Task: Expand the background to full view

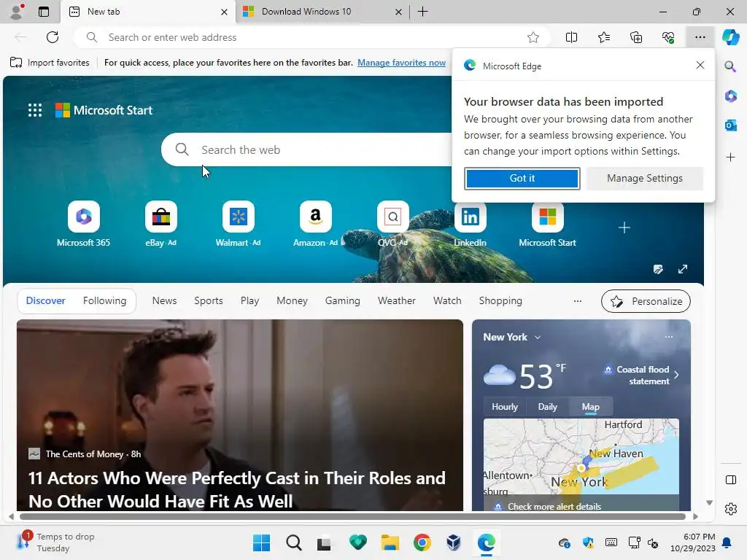Action: point(683,269)
